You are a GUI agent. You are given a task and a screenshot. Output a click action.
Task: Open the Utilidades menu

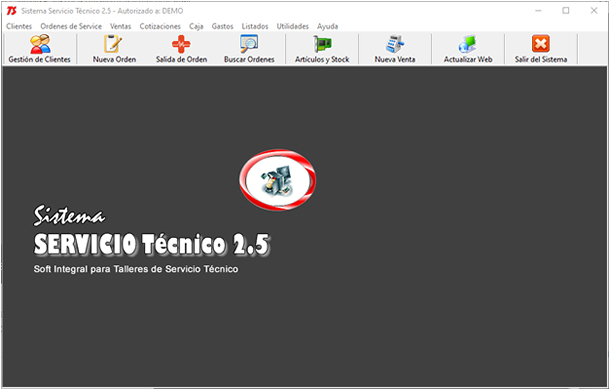[293, 26]
